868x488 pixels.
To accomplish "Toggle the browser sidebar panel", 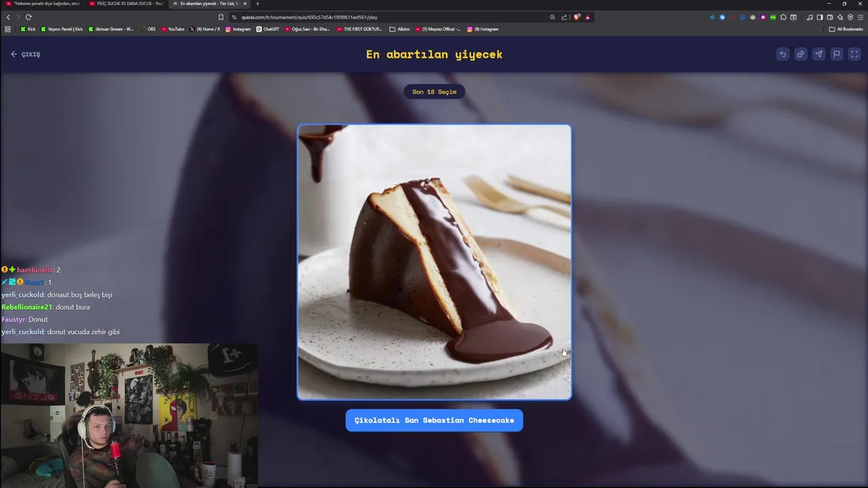I will tap(820, 17).
